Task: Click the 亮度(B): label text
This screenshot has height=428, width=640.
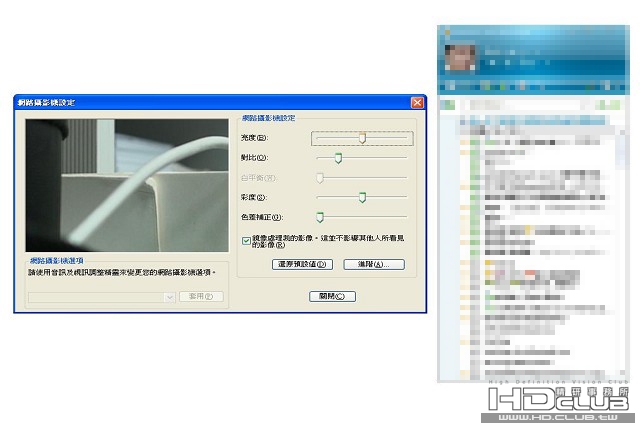Action: pyautogui.click(x=254, y=138)
